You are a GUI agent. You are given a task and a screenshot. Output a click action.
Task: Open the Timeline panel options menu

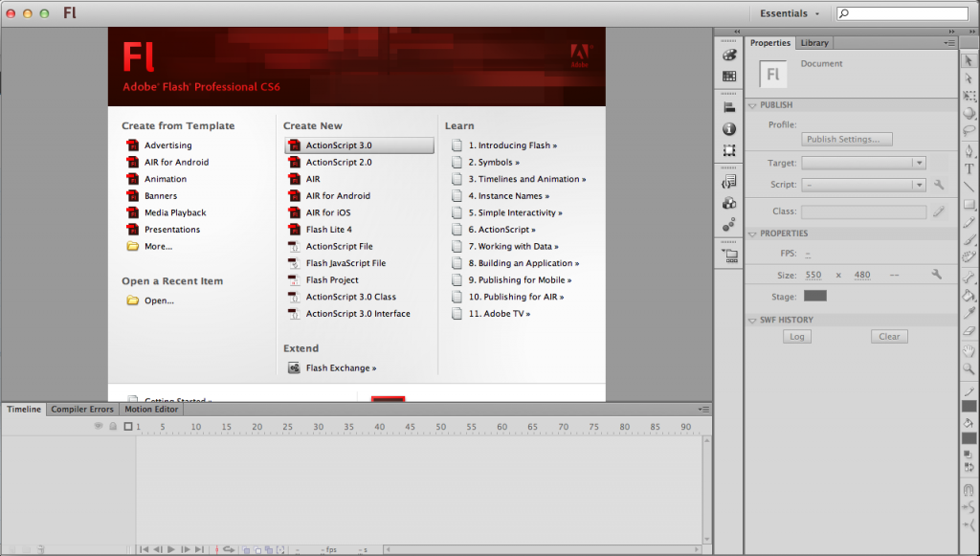703,410
